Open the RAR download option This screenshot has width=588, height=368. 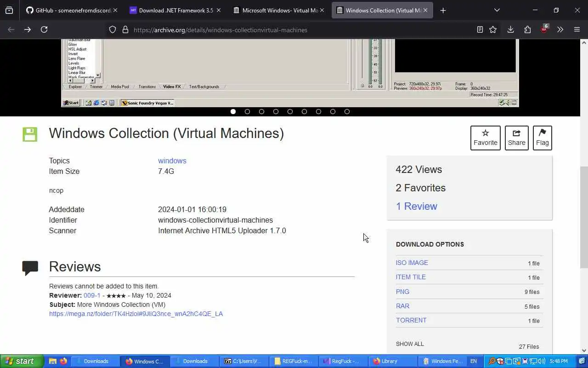point(402,306)
